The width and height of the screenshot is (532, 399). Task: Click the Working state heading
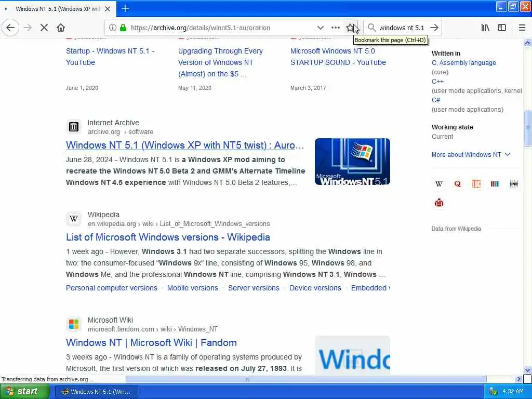453,127
